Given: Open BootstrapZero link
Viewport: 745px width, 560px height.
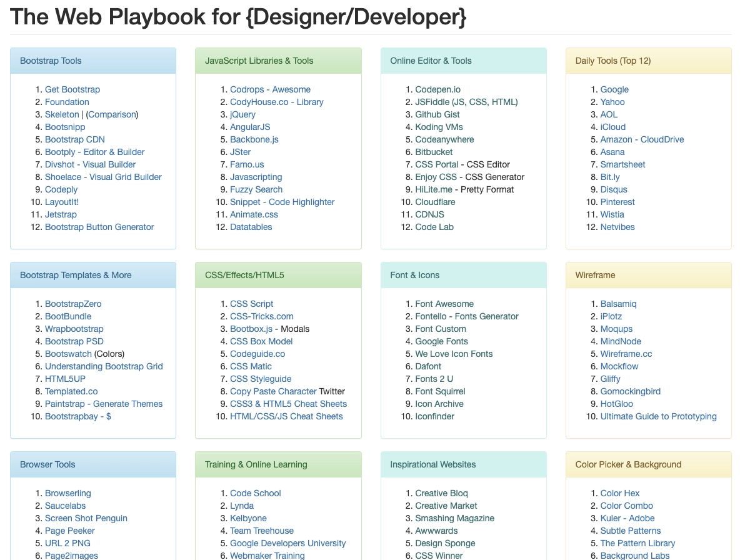Looking at the screenshot, I should (73, 304).
